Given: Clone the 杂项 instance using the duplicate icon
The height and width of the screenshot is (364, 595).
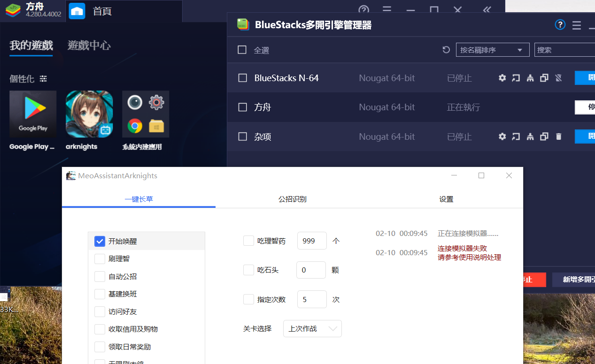Looking at the screenshot, I should click(x=544, y=136).
